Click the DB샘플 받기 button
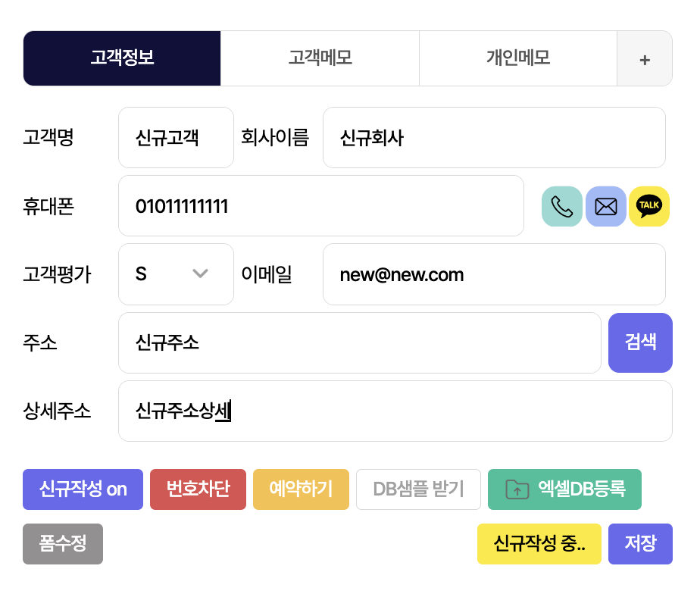 (418, 489)
